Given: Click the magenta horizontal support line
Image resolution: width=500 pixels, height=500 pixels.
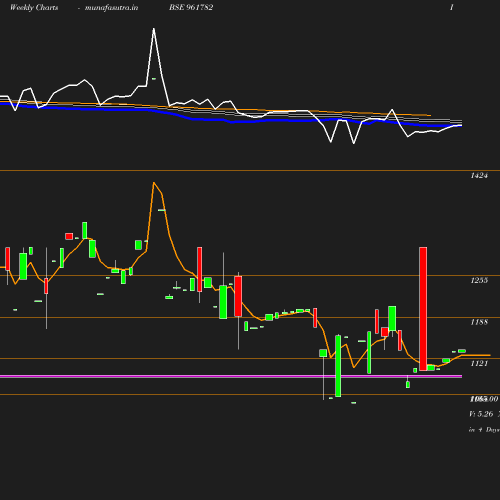Looking at the screenshot, I should pos(231,376).
